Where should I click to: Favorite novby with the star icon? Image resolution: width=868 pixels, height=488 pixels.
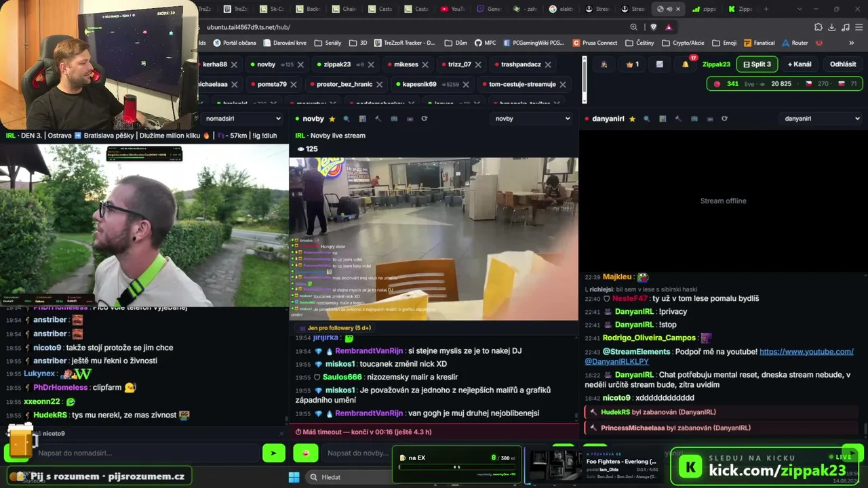click(x=332, y=119)
